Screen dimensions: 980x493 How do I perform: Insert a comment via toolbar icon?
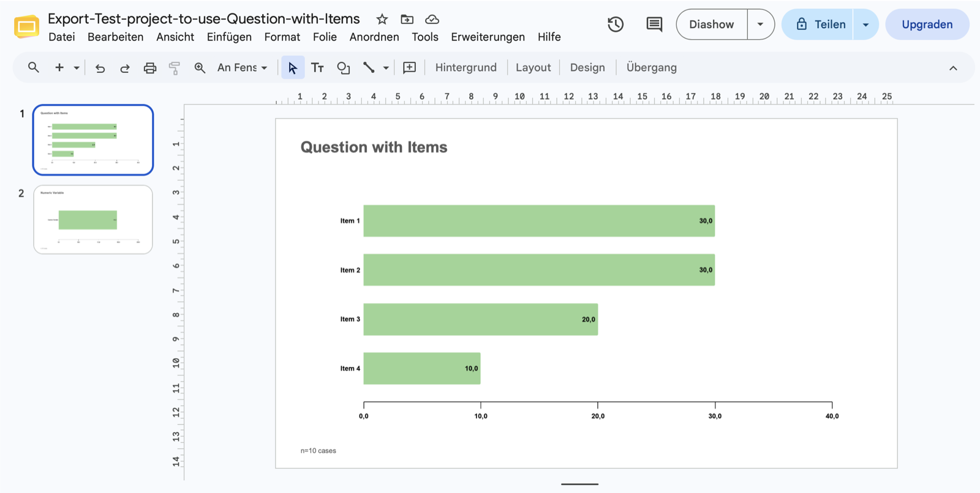[x=410, y=68]
